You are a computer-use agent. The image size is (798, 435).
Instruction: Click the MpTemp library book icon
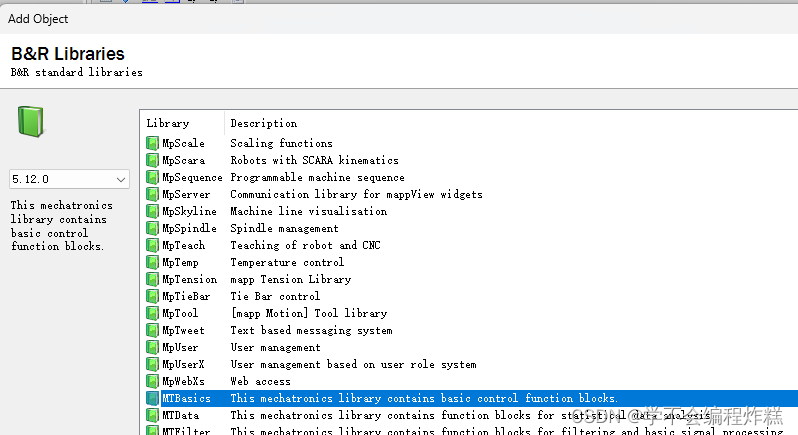[152, 262]
